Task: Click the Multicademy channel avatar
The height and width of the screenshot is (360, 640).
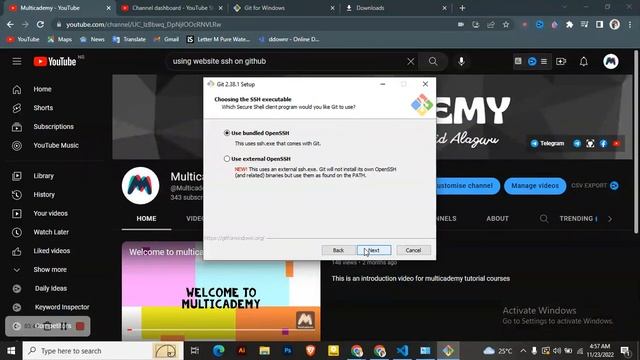Action: coord(140,186)
